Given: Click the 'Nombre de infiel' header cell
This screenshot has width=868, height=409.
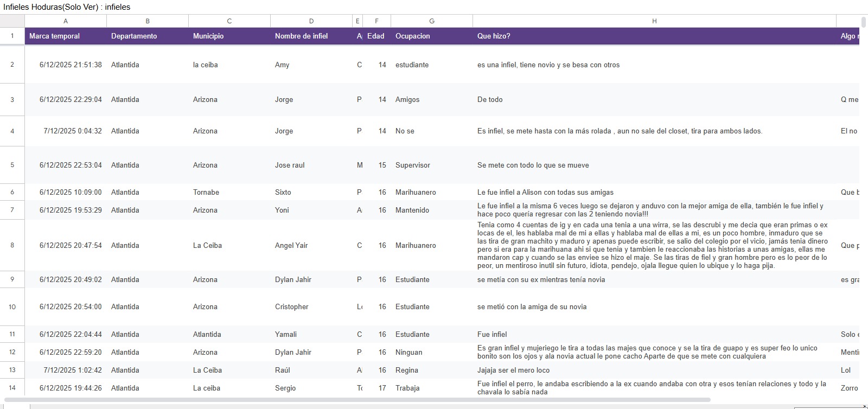Looking at the screenshot, I should click(311, 36).
